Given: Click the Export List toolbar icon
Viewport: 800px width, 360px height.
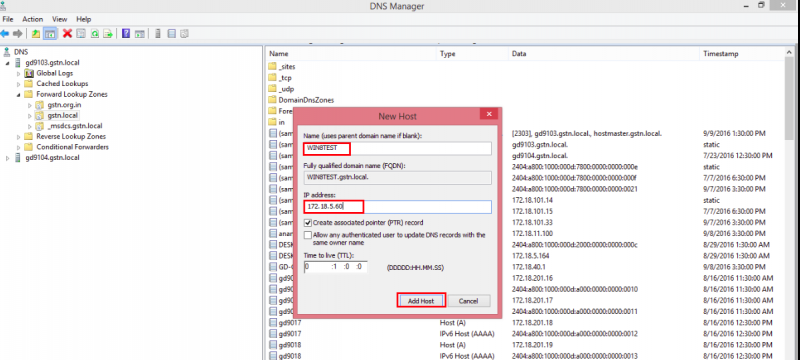Looking at the screenshot, I should click(x=108, y=34).
